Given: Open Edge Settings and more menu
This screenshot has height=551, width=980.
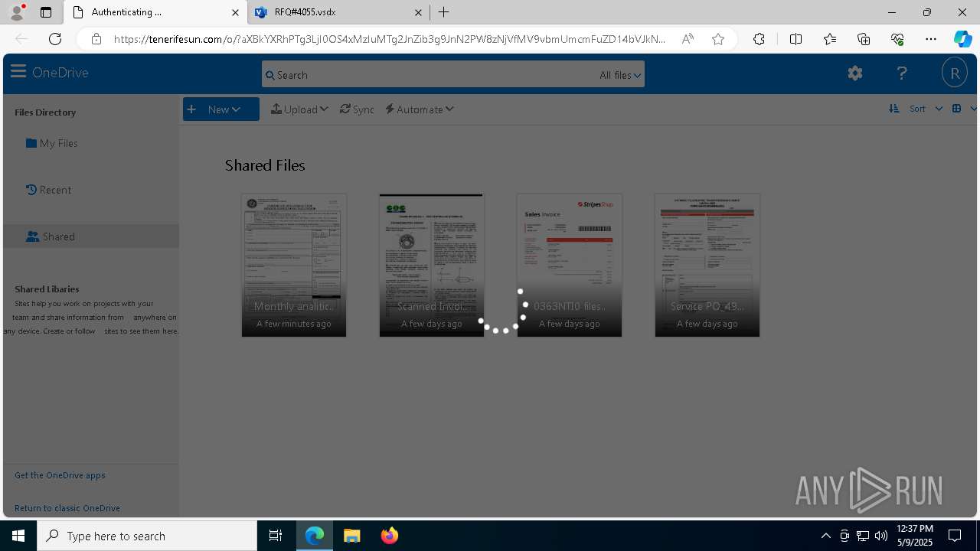Looking at the screenshot, I should [x=931, y=39].
